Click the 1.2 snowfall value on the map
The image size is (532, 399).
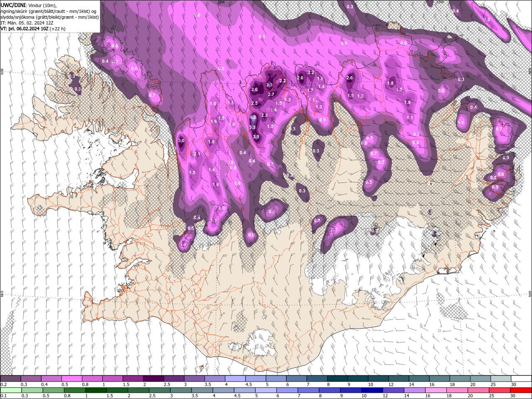tap(487, 20)
